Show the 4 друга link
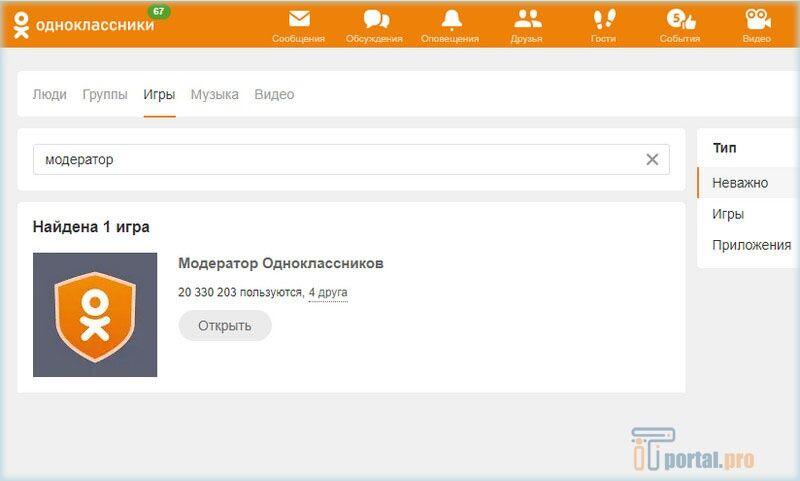Viewport: 800px width, 481px height. (x=328, y=293)
